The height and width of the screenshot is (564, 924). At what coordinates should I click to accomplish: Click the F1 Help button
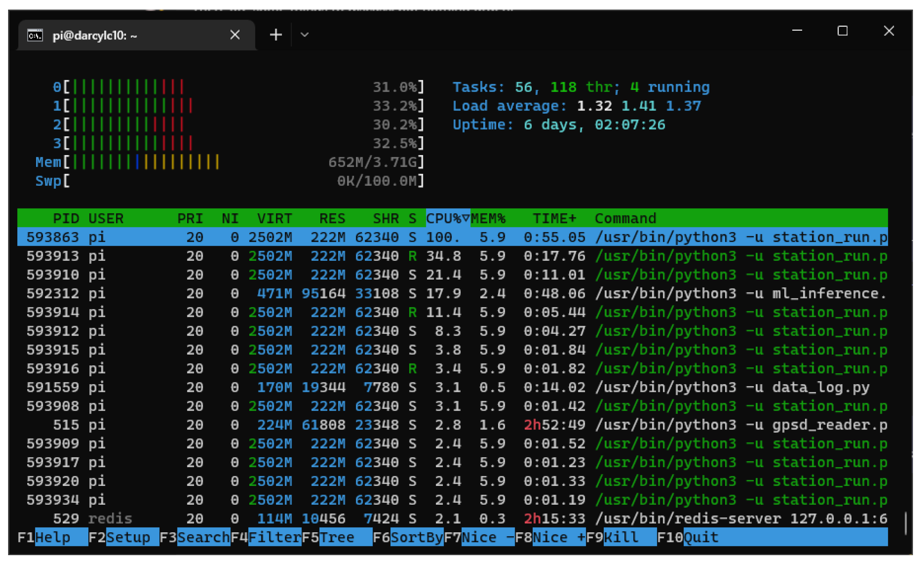click(53, 537)
